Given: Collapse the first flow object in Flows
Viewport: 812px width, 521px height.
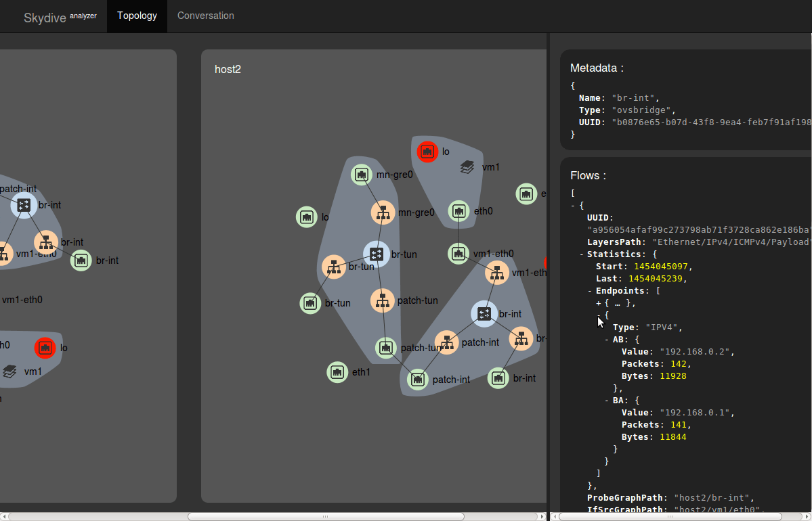Looking at the screenshot, I should [x=573, y=206].
